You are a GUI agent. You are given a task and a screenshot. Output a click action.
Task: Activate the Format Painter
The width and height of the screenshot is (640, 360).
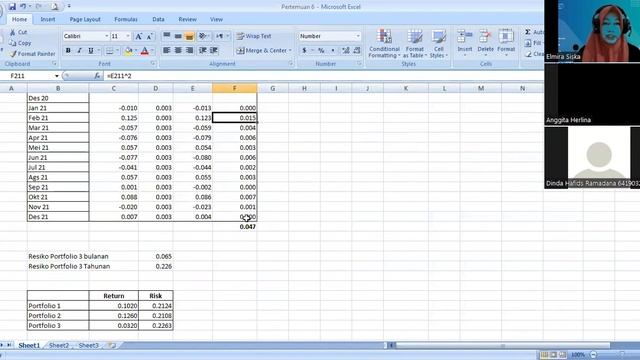click(x=32, y=54)
